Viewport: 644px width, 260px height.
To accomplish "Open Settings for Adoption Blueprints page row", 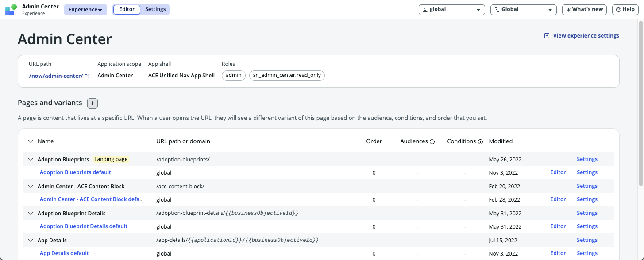I will (x=587, y=159).
